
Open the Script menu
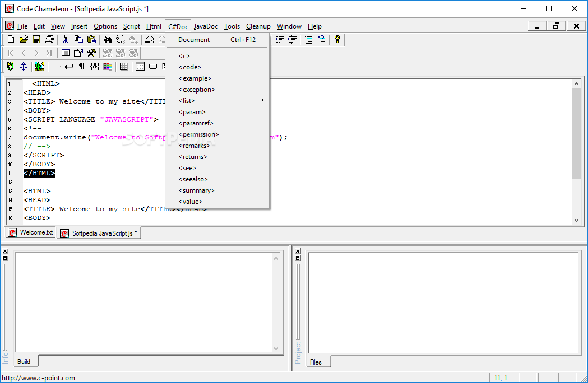tap(132, 26)
